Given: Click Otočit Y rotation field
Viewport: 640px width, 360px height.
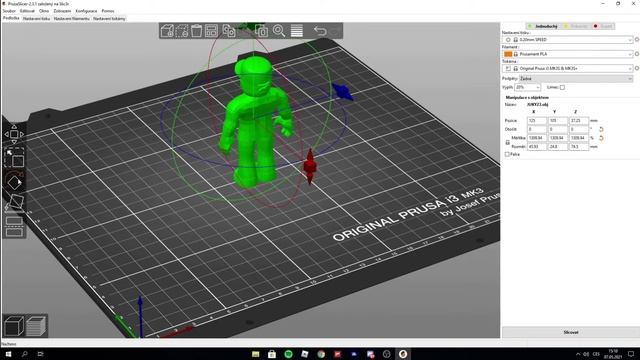Looking at the screenshot, I should [x=558, y=129].
